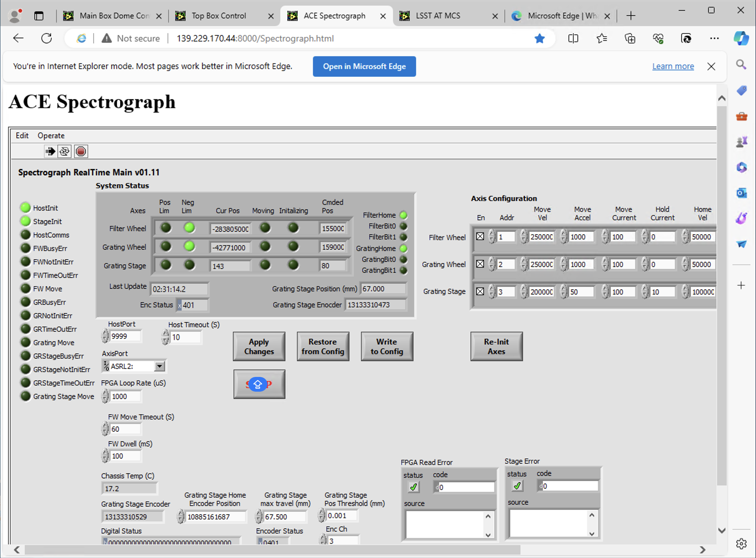Click the FW Dwell input field
Viewport: 756px width, 558px height.
pos(125,456)
